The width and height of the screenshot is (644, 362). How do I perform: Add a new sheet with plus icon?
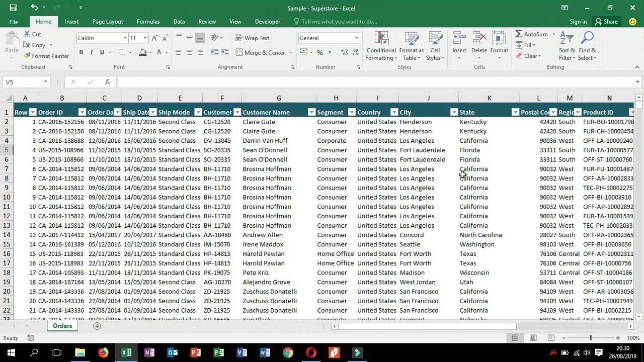pos(97,326)
